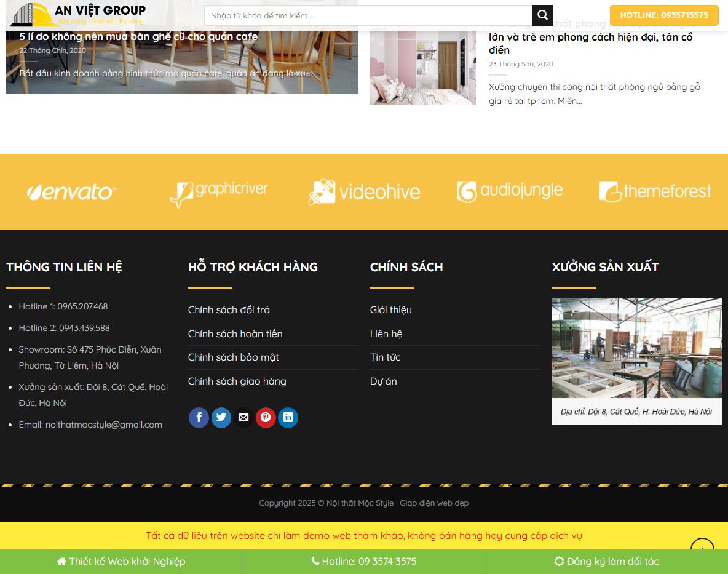728x574 pixels.
Task: Click the videohive partner logo
Action: tap(364, 193)
